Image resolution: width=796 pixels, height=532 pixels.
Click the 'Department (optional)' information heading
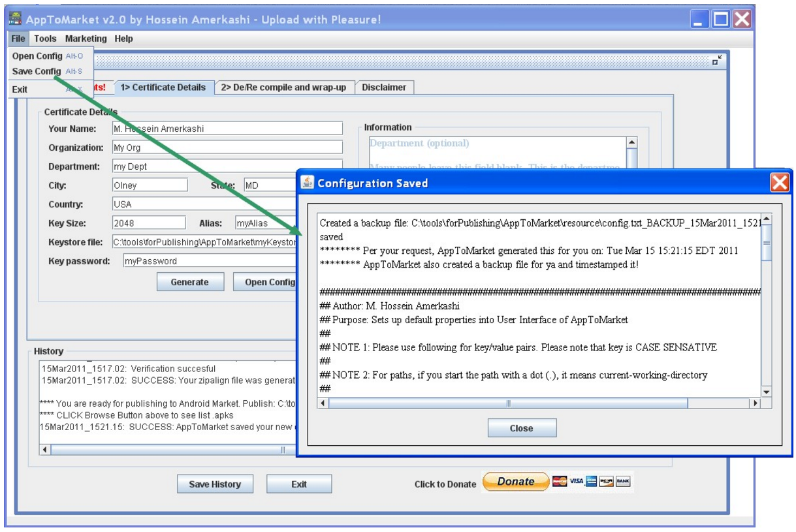419,143
